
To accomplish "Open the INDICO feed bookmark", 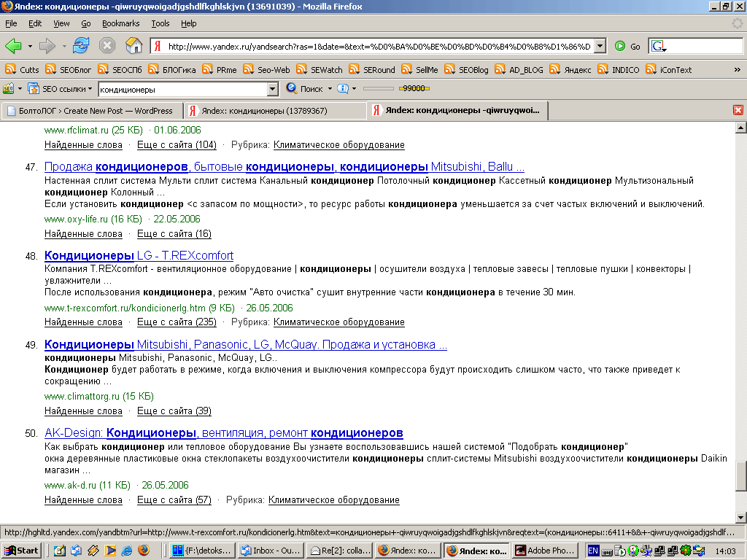I will pyautogui.click(x=619, y=69).
